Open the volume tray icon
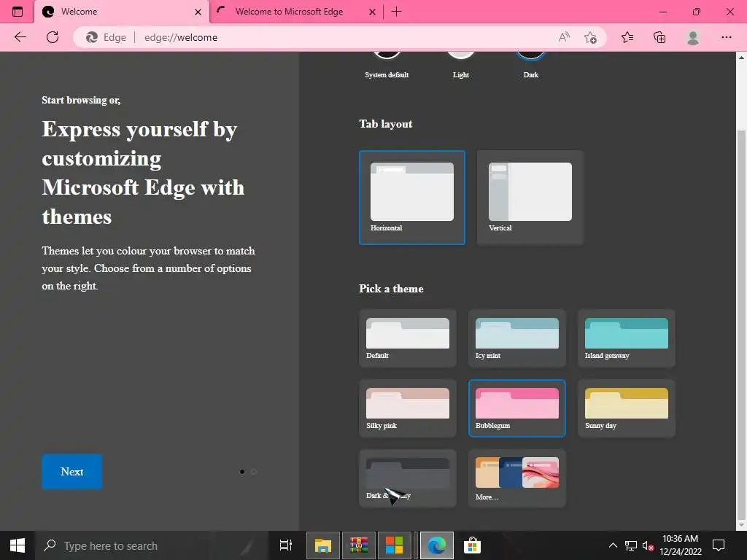This screenshot has height=560, width=747. coord(648,545)
